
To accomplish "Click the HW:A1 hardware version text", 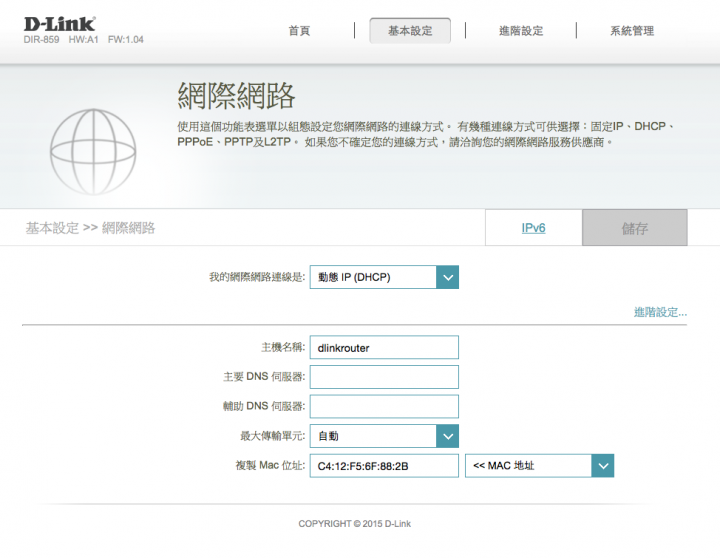I will tap(84, 39).
